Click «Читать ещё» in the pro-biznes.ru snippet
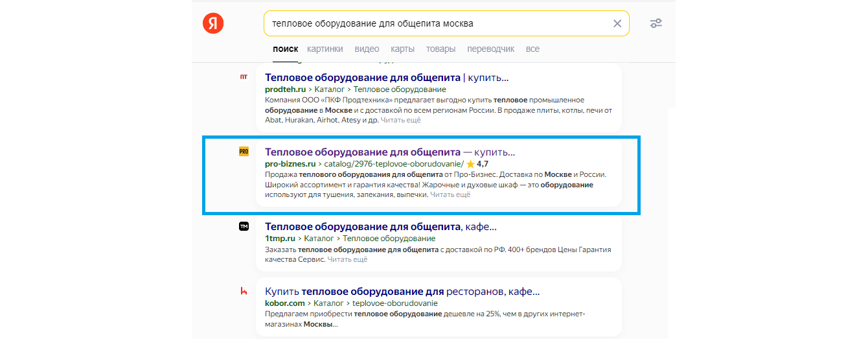 pyautogui.click(x=450, y=194)
